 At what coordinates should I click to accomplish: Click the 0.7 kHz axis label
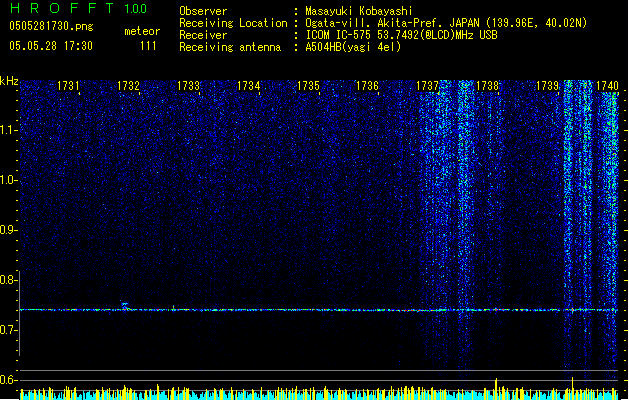point(8,330)
